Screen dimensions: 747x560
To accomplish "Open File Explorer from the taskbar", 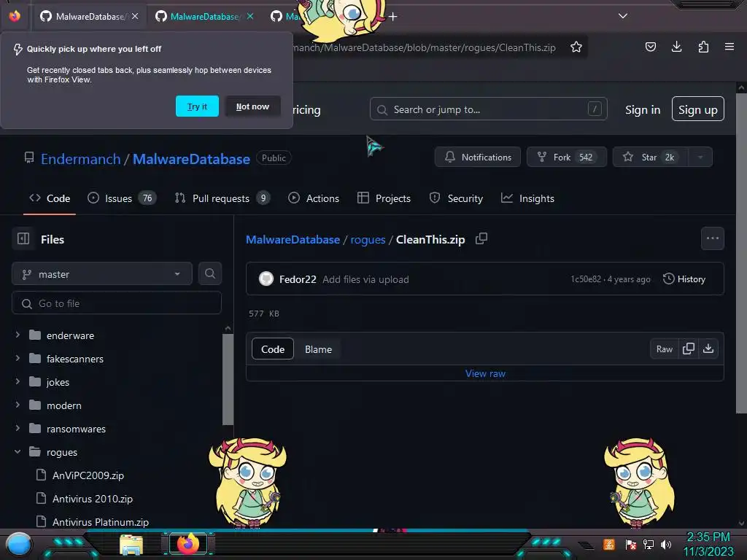I will [x=131, y=544].
